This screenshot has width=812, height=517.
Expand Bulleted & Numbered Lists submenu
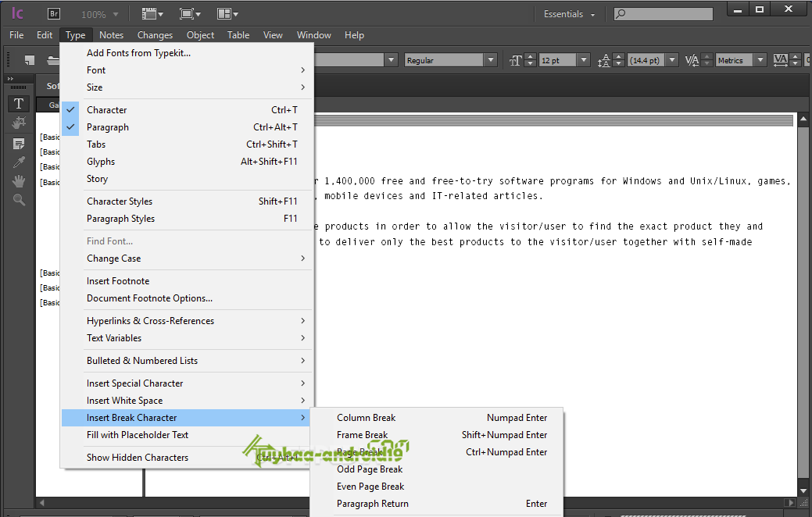pyautogui.click(x=188, y=361)
